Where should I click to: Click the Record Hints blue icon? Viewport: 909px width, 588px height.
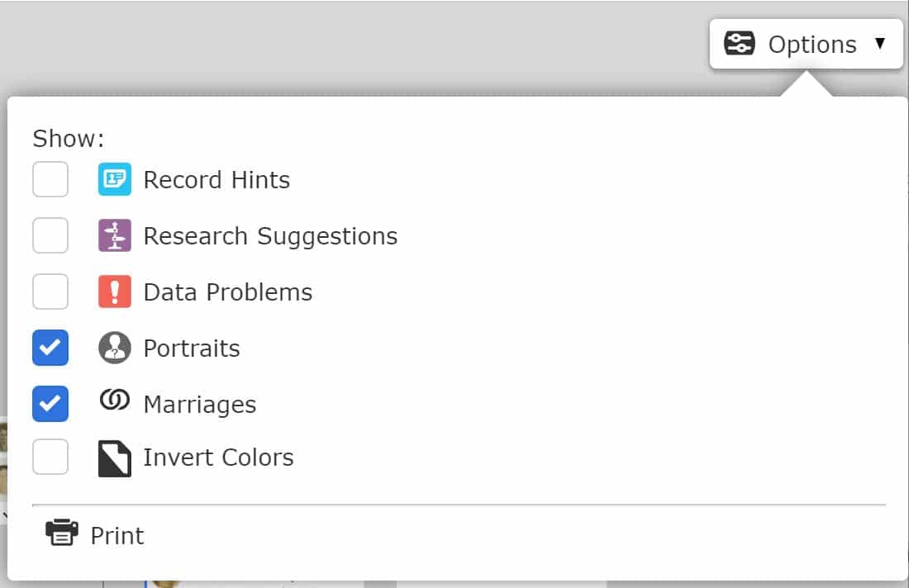[115, 179]
